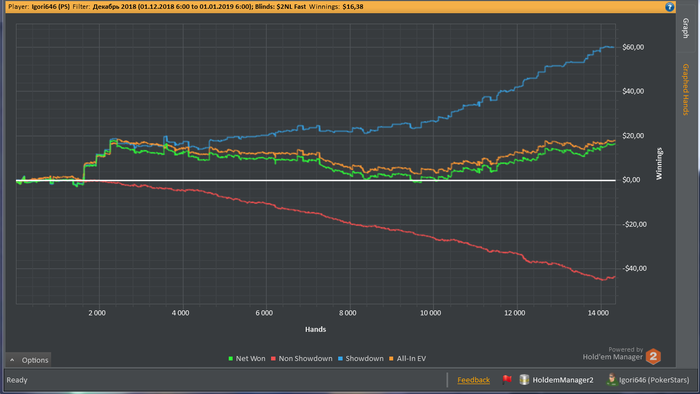Viewport: 700px width, 394px height.
Task: Click the red Non Showdown legend swatch
Action: click(273, 359)
